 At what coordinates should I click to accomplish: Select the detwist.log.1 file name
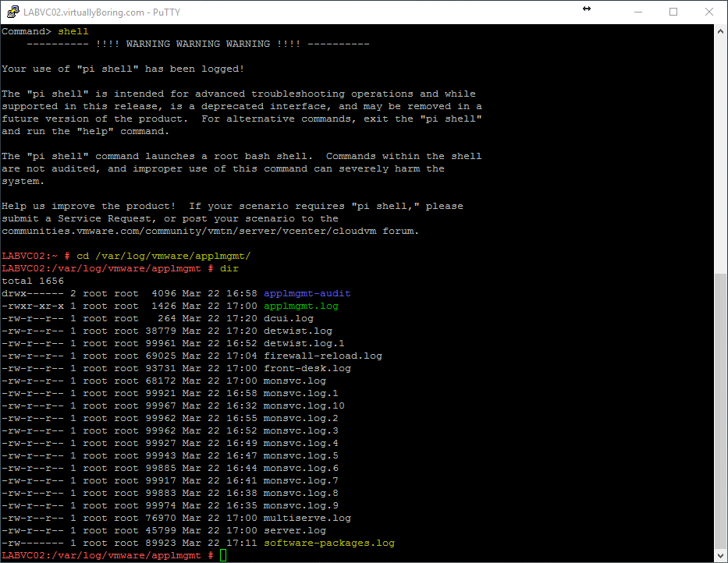(x=304, y=343)
